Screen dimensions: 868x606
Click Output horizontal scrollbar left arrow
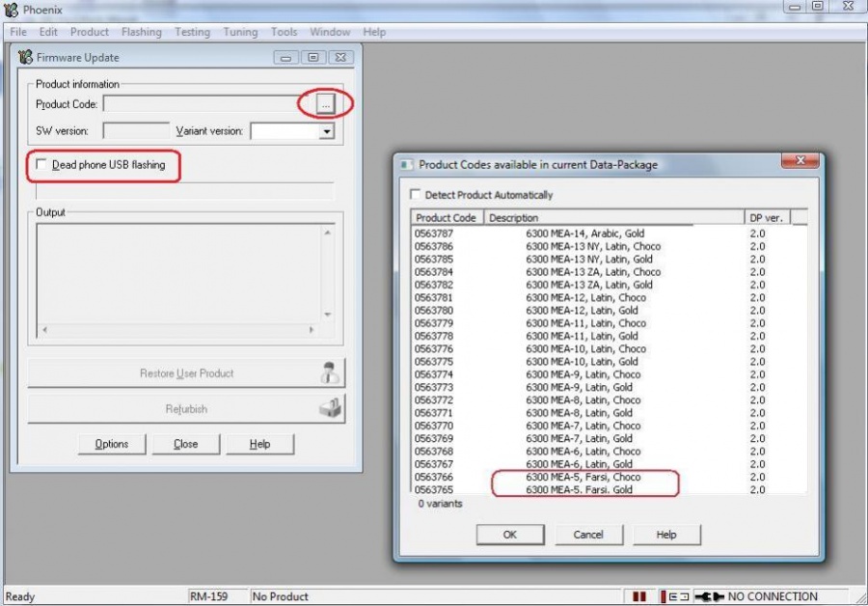pyautogui.click(x=44, y=330)
